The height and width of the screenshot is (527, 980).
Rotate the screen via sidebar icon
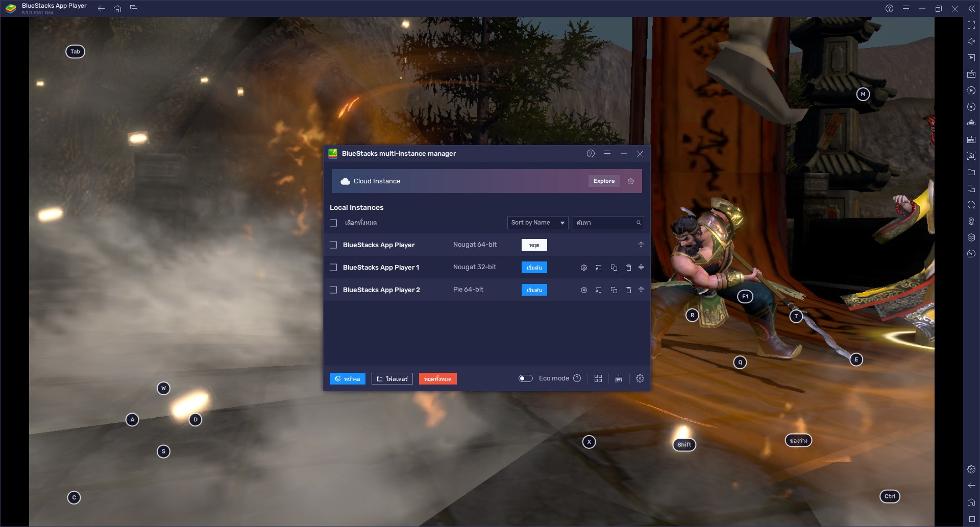971,188
